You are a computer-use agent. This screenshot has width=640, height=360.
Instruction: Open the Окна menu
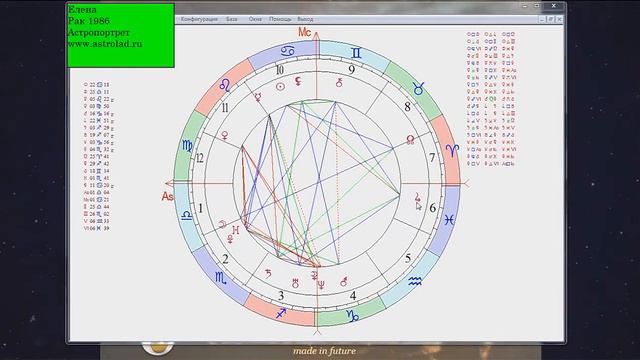(255, 19)
